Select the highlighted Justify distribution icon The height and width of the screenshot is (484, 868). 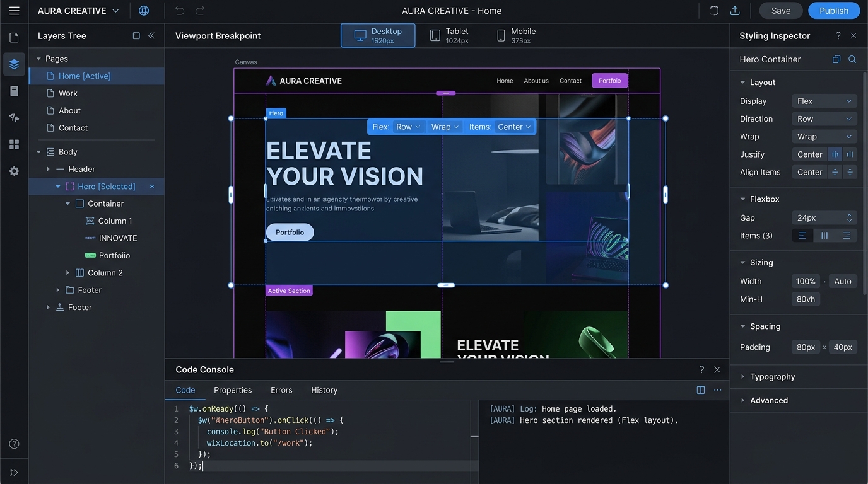(x=835, y=154)
